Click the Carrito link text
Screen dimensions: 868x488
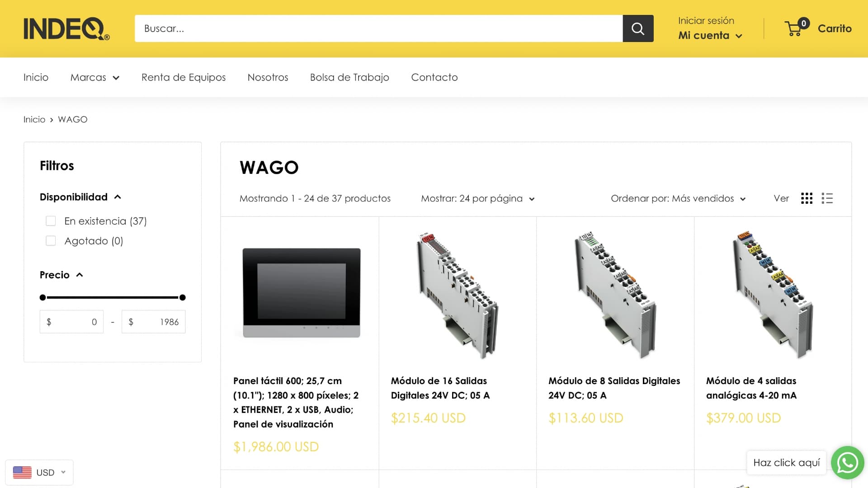[x=835, y=28]
